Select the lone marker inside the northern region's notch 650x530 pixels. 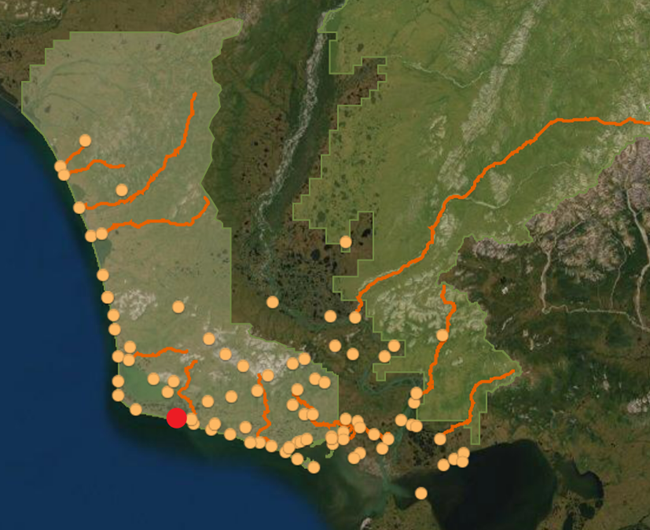[345, 241]
